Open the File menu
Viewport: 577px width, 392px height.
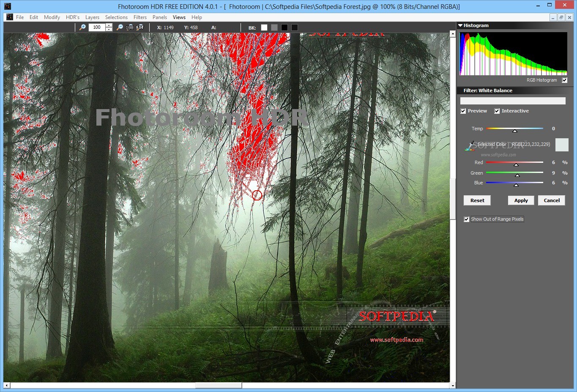[x=20, y=17]
